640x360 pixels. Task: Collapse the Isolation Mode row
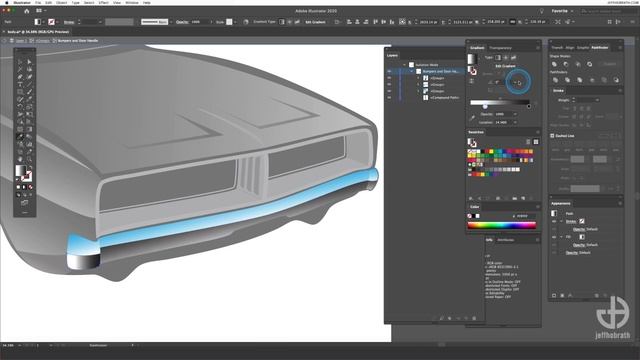point(404,65)
